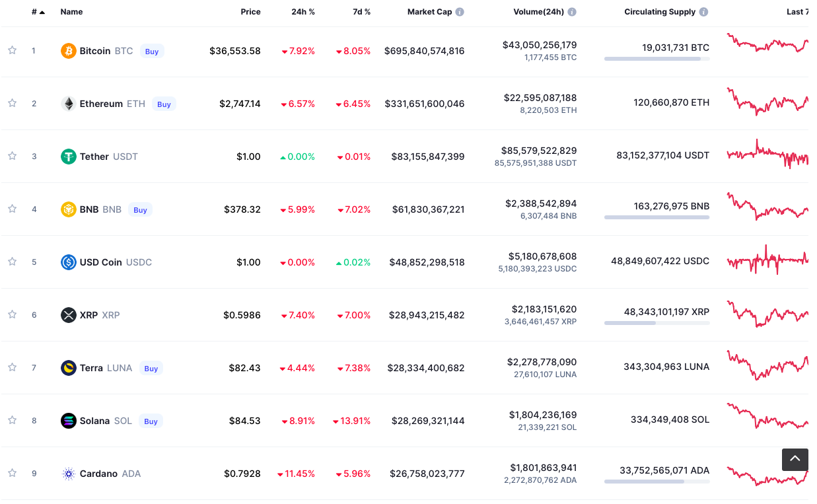Click XRP's circulating supply progress bar
Viewport: 817px width, 504px height.
click(x=657, y=323)
